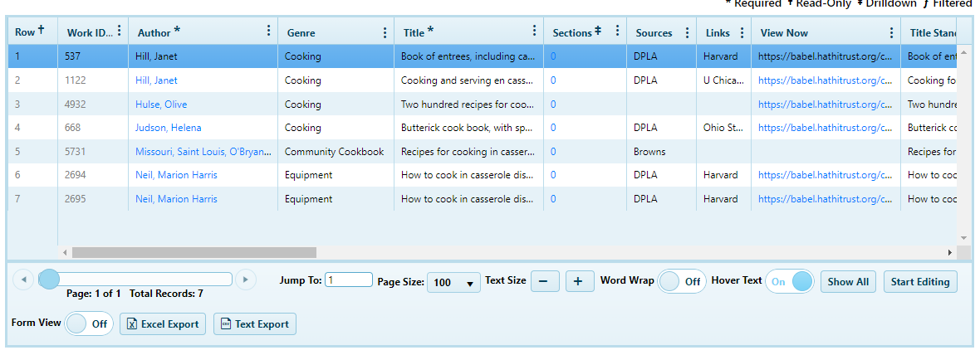Open the Links column options menu
This screenshot has height=355, width=980.
742,32
